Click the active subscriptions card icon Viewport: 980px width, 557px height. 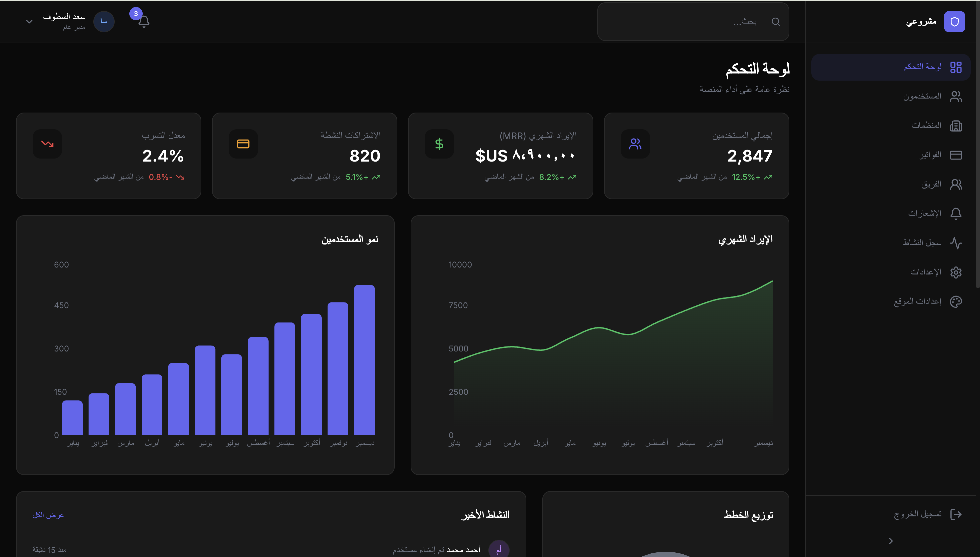243,144
